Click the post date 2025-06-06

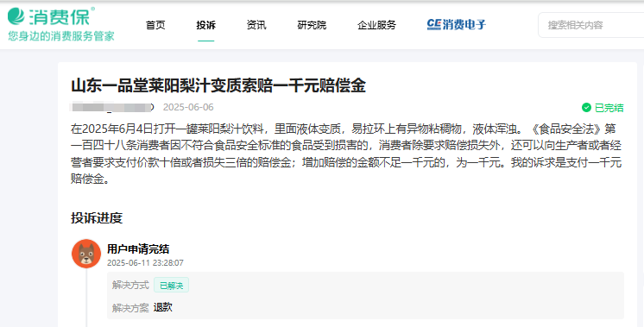pos(188,108)
